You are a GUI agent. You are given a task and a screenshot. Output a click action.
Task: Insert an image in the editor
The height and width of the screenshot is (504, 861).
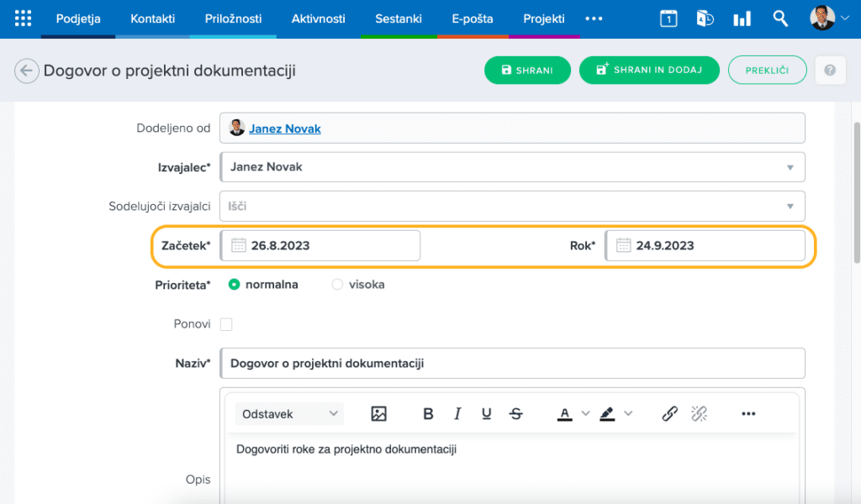click(378, 413)
